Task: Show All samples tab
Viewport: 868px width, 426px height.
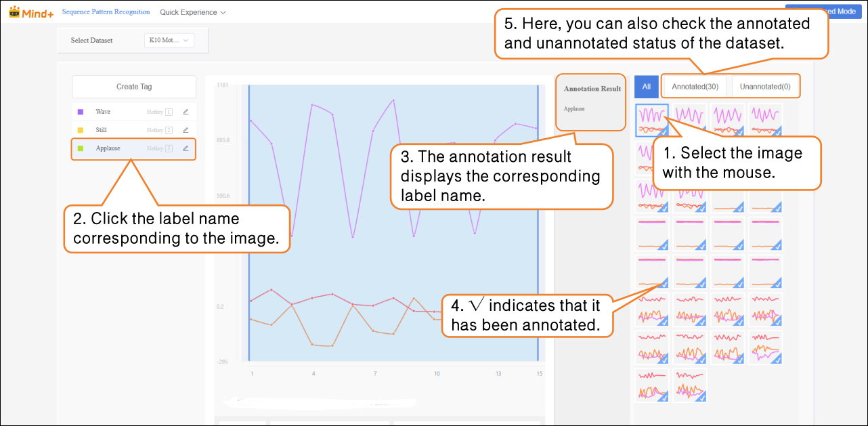Action: (x=647, y=87)
